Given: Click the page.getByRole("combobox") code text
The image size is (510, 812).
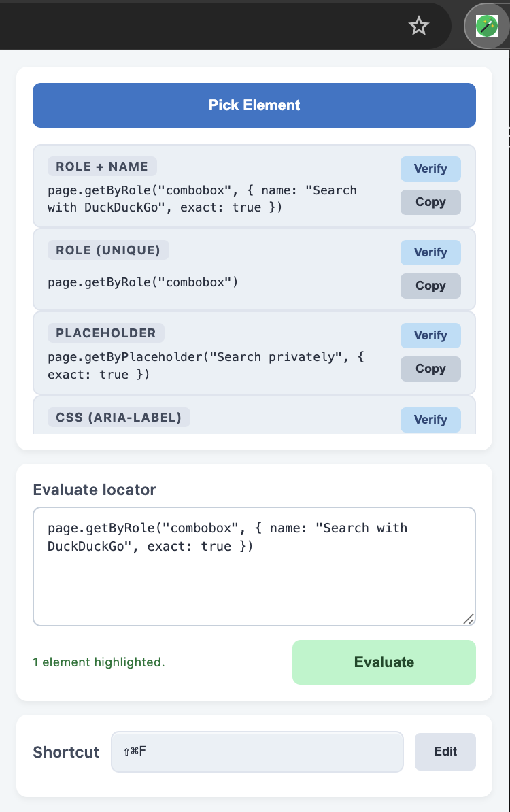Looking at the screenshot, I should coord(143,282).
